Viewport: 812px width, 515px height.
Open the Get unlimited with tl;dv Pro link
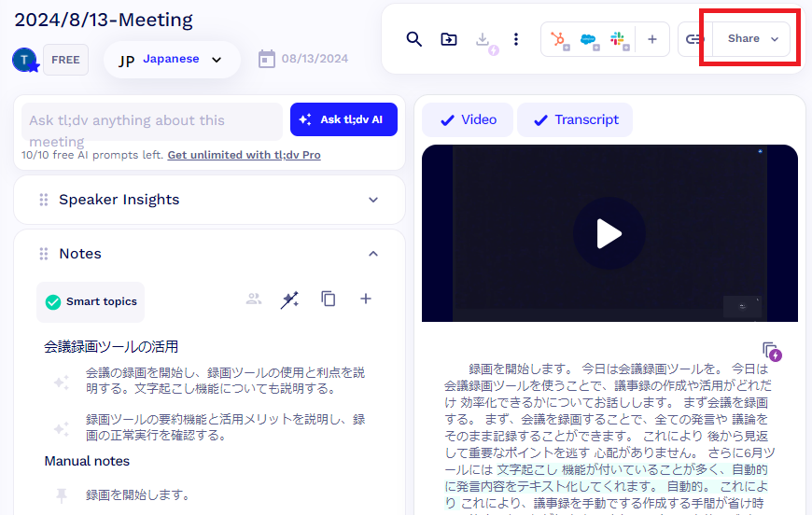tap(244, 155)
